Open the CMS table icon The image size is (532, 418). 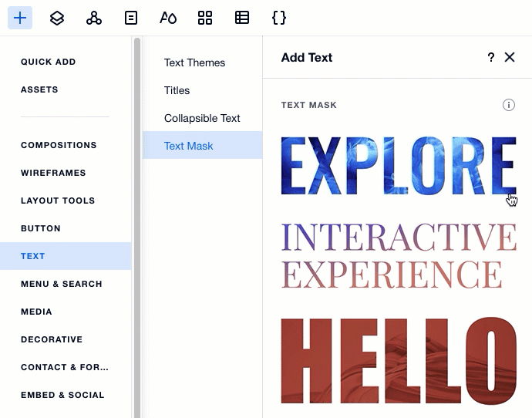click(242, 18)
